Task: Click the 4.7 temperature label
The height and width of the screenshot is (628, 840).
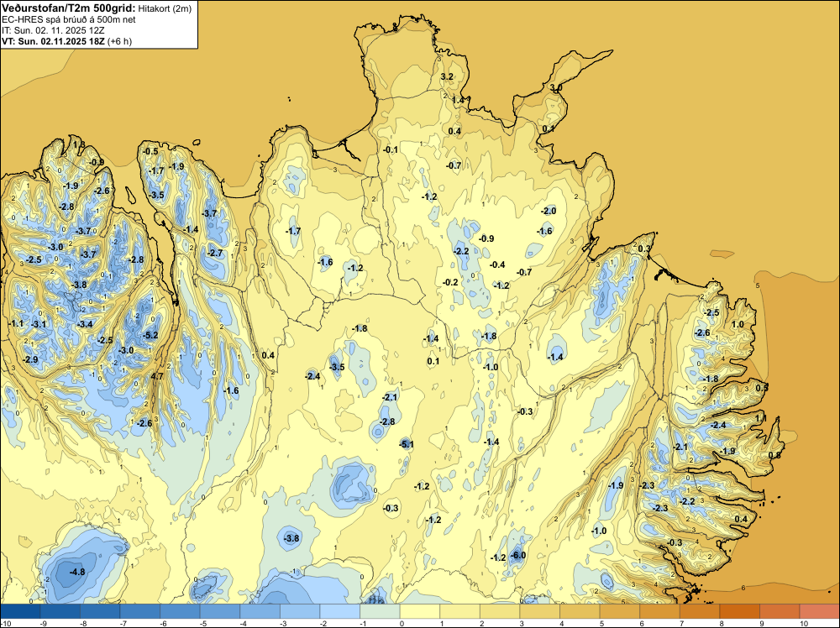Action: point(157,376)
